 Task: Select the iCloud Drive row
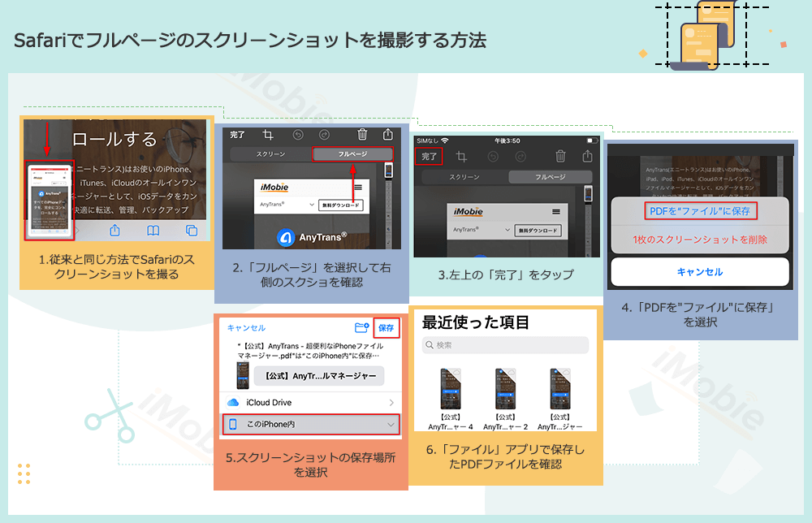(x=311, y=402)
